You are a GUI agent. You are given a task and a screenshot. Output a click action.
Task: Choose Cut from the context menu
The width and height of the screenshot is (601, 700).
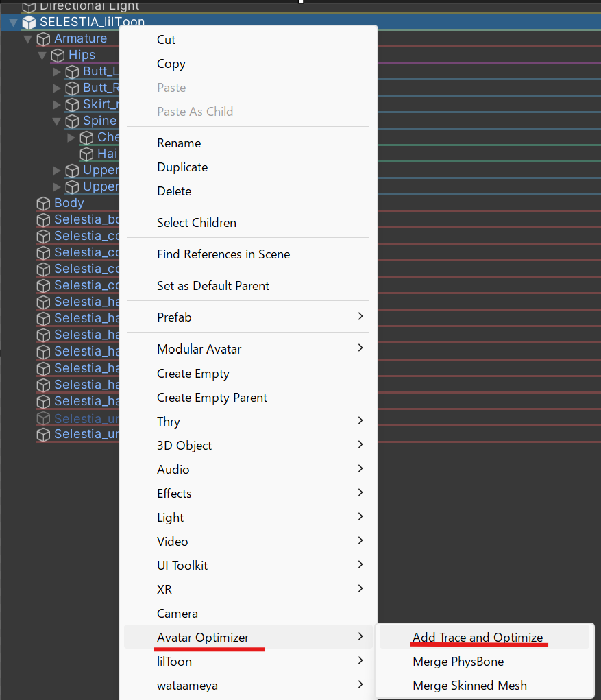pyautogui.click(x=249, y=40)
